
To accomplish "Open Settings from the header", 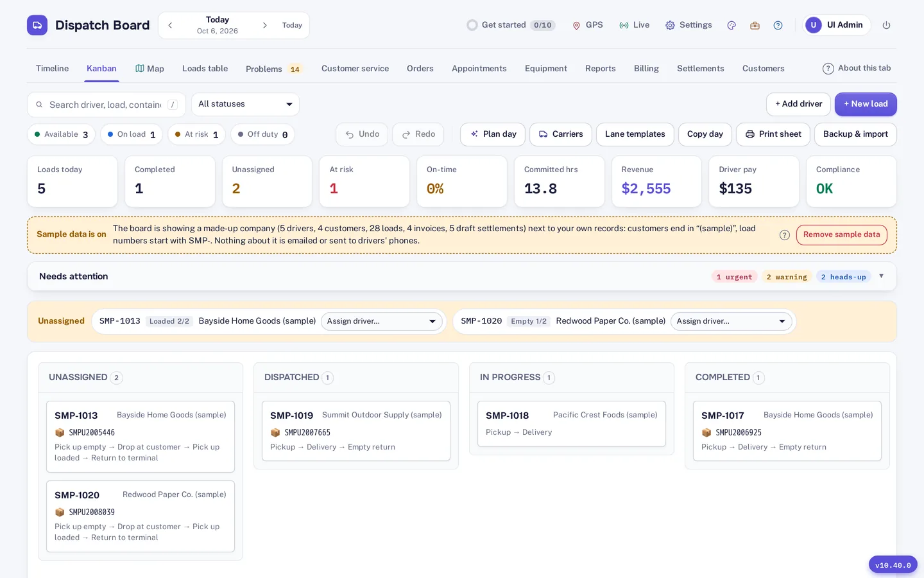I will click(689, 25).
